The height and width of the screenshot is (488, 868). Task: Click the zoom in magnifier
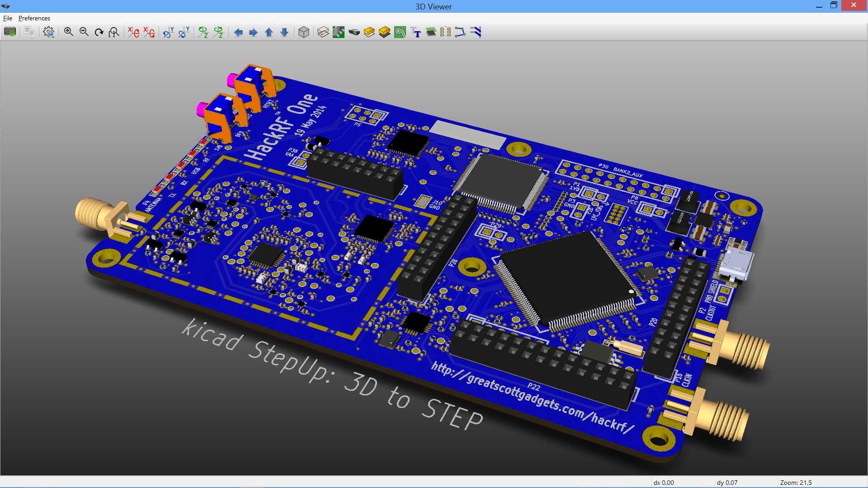pos(68,32)
